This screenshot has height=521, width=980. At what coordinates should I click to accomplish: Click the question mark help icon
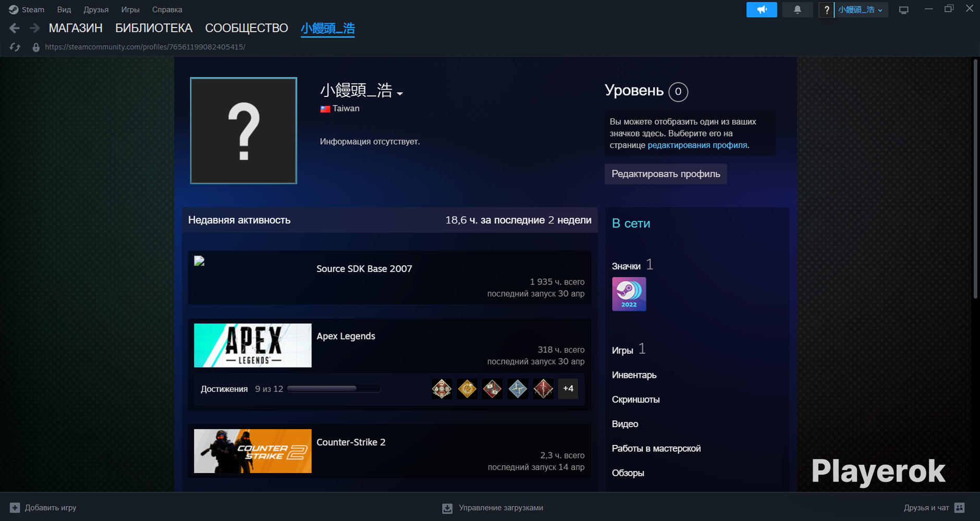[x=827, y=9]
